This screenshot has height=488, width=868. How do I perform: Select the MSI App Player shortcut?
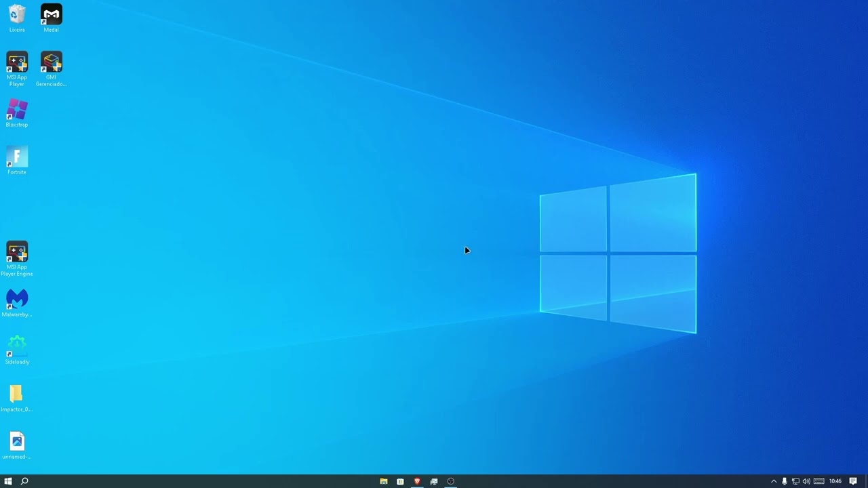pos(17,69)
